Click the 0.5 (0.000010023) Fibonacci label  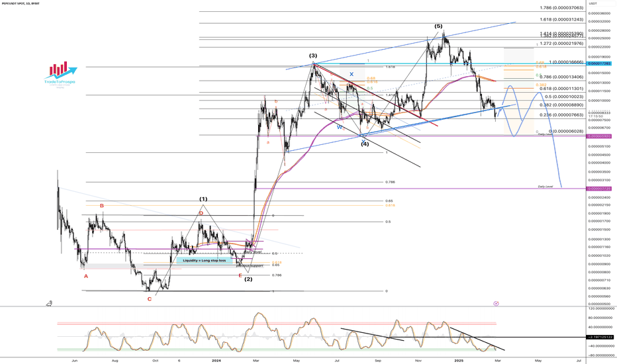tap(564, 97)
